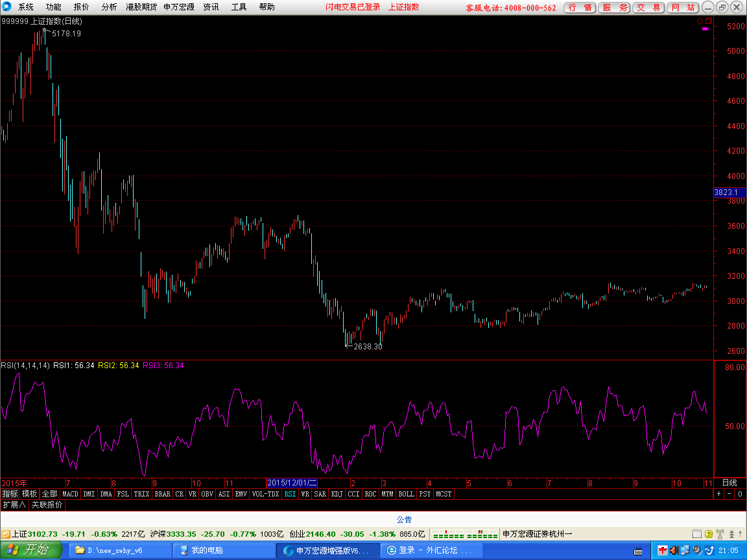Open the 系统 menu

[x=26, y=7]
